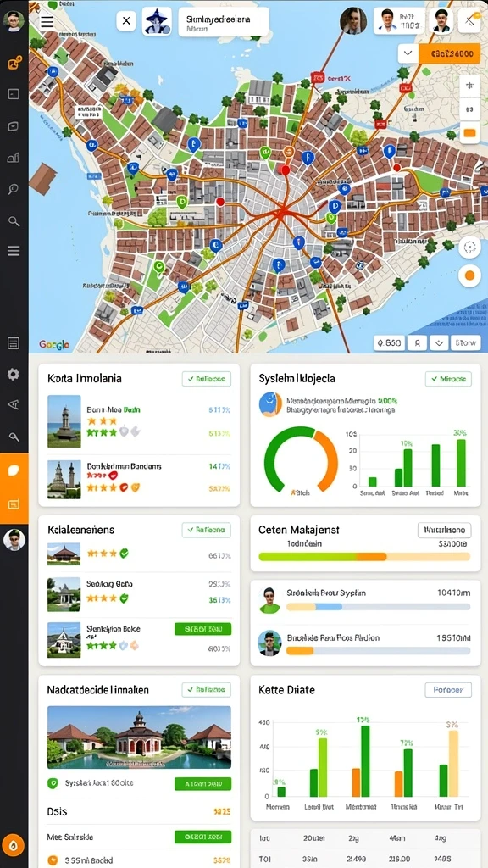
Task: Click the orange layer button on the map
Action: [469, 132]
